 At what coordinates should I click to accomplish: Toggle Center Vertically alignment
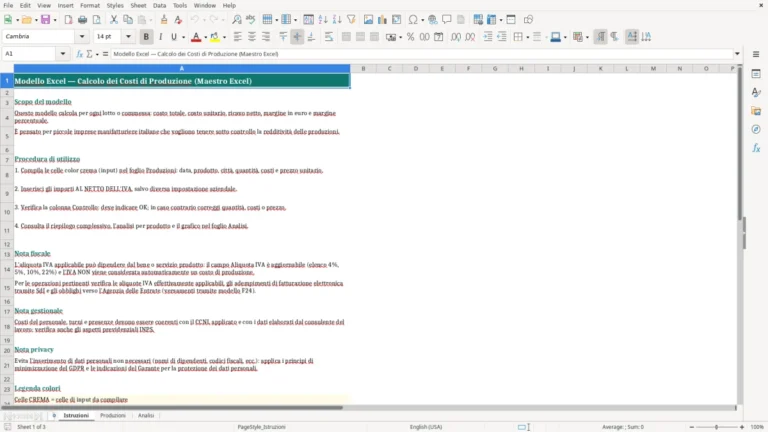click(x=297, y=37)
